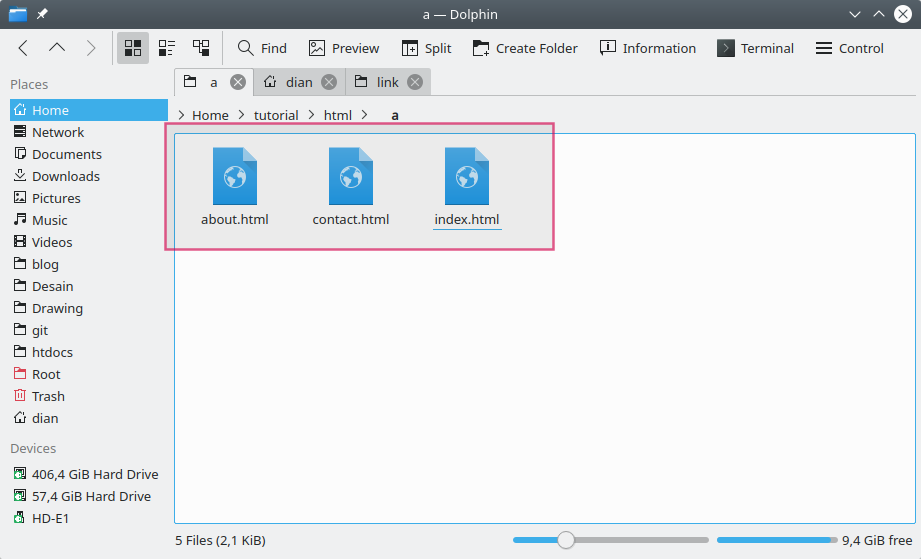Open the Terminal panel
Screen dimensions: 921x559
tap(755, 48)
